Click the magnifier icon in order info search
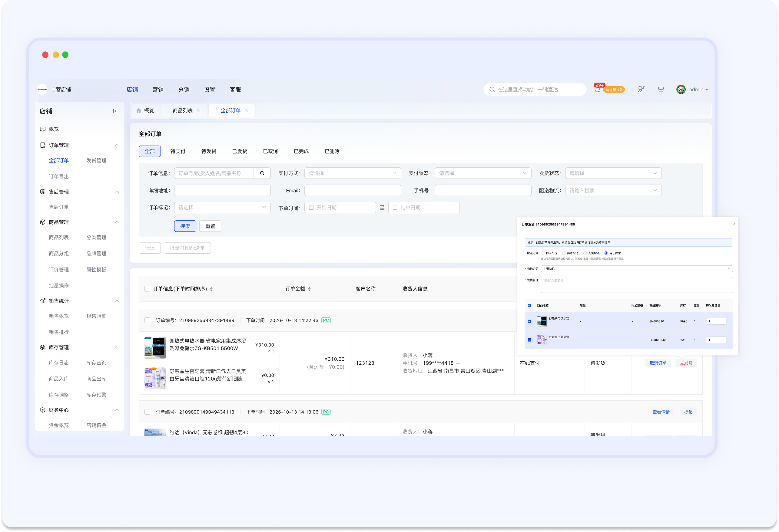The image size is (779, 532). [x=262, y=173]
